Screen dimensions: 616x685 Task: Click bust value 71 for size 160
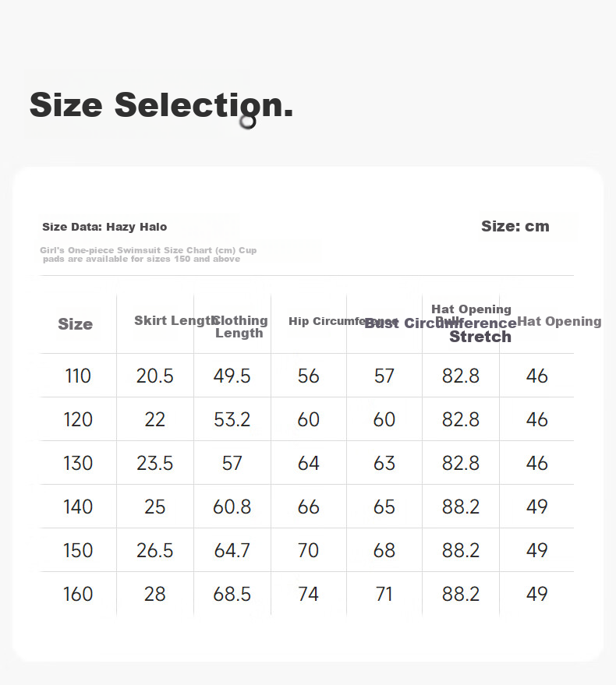(384, 594)
